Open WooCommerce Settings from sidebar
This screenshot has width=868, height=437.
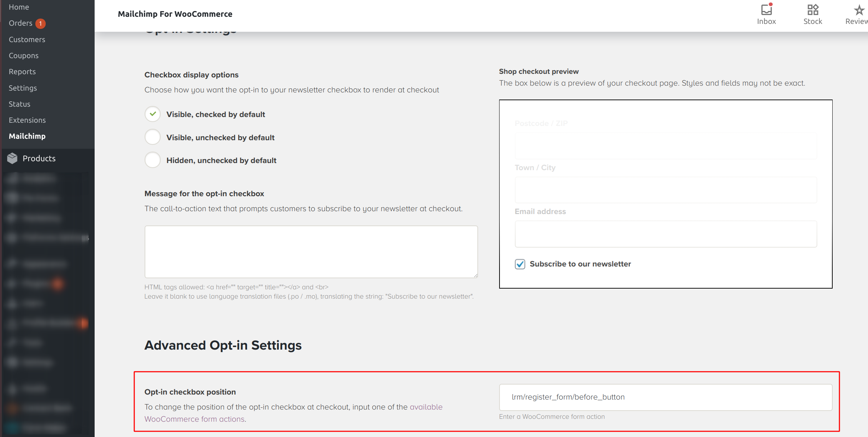[22, 88]
